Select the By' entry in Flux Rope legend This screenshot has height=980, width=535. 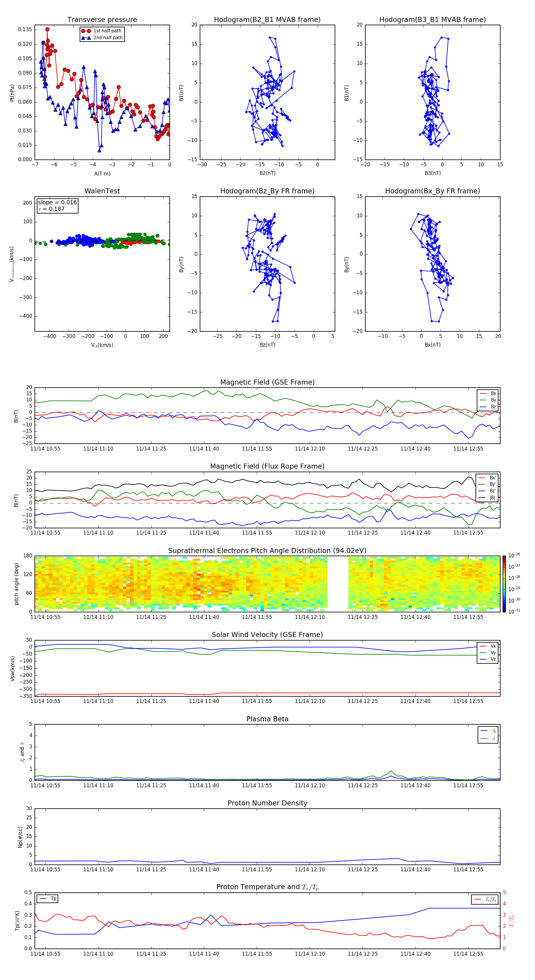pyautogui.click(x=487, y=484)
